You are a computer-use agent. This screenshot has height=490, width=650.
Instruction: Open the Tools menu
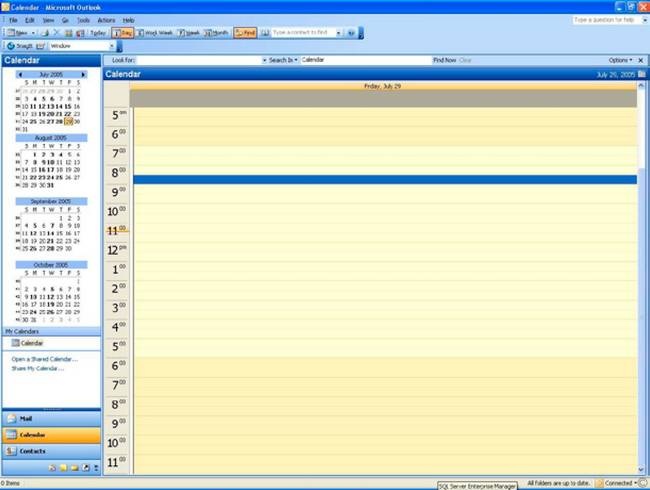(83, 20)
